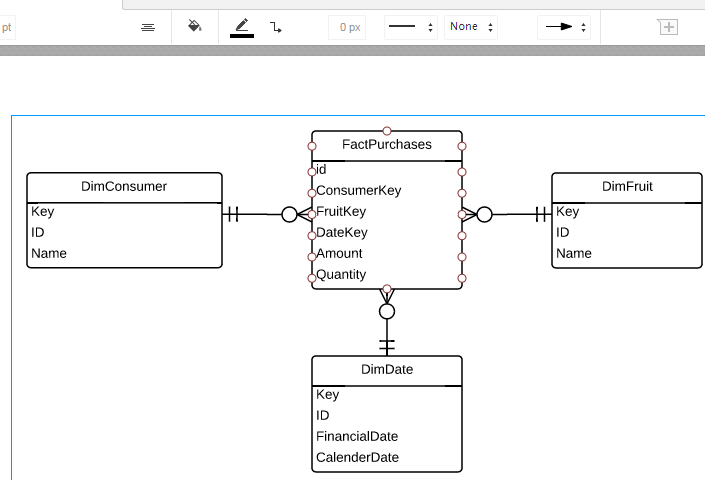The width and height of the screenshot is (705, 480).
Task: Select the FactPurchases table header
Action: 387,145
